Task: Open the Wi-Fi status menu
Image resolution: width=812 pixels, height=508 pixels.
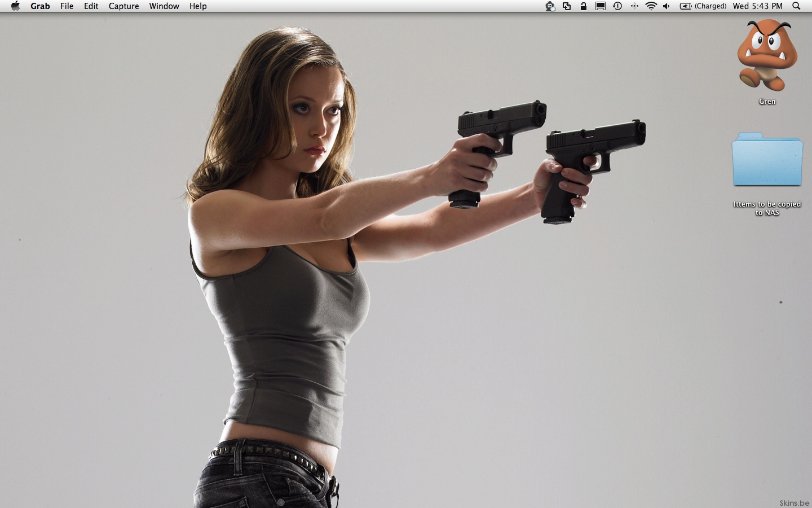Action: [651, 6]
